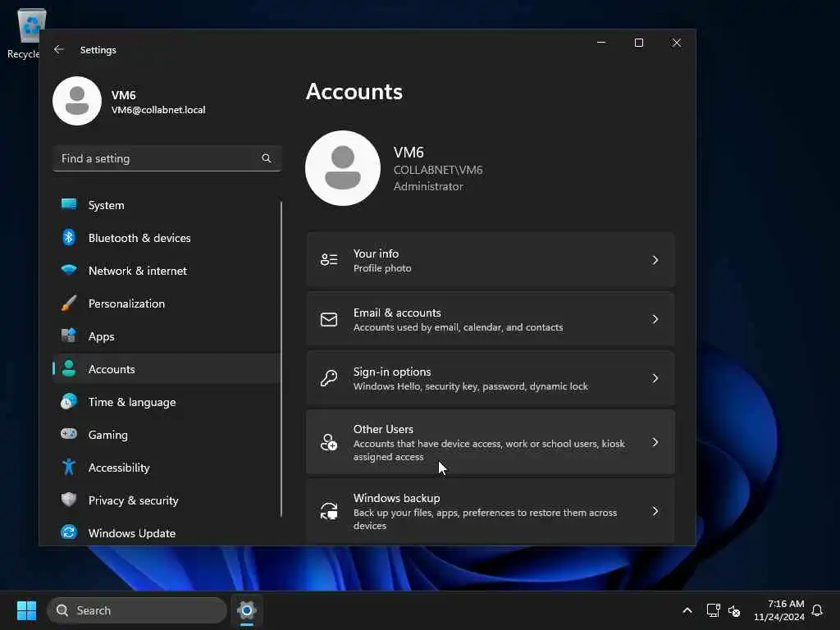
Task: Expand Other Users chevron
Action: tap(655, 442)
